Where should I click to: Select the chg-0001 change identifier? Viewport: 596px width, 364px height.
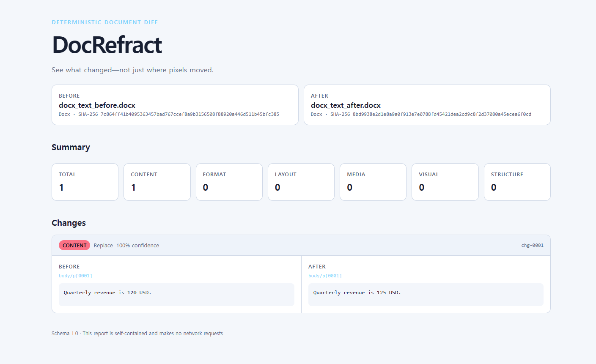click(x=532, y=245)
